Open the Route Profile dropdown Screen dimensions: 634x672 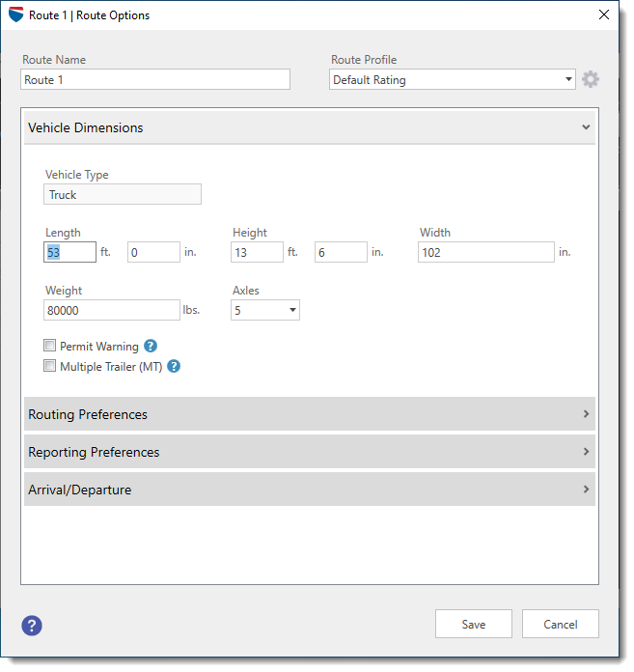(x=452, y=80)
